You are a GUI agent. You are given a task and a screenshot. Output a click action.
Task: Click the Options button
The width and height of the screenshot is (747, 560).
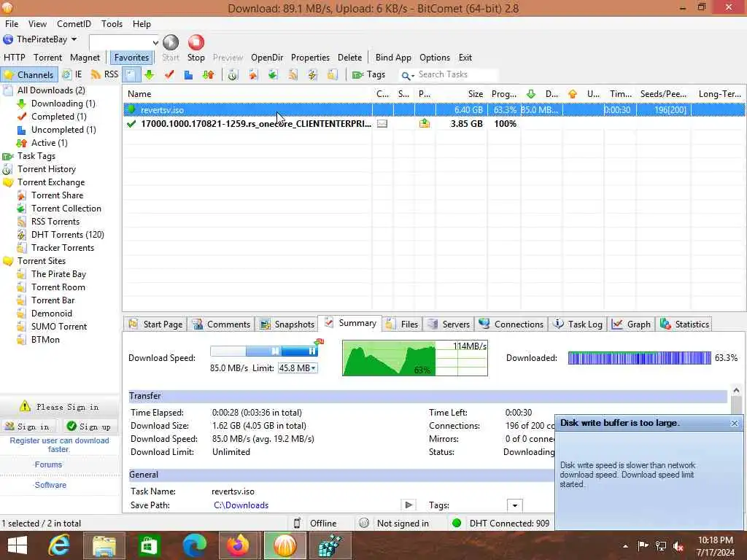pos(435,58)
